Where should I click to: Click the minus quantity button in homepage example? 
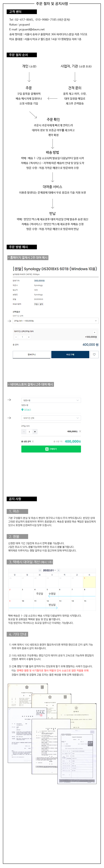point(16,337)
